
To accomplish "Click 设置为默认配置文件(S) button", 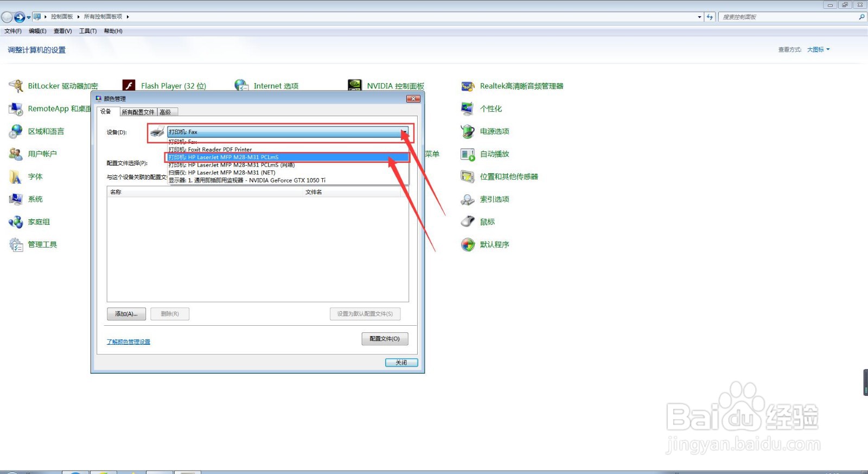I will tap(365, 314).
